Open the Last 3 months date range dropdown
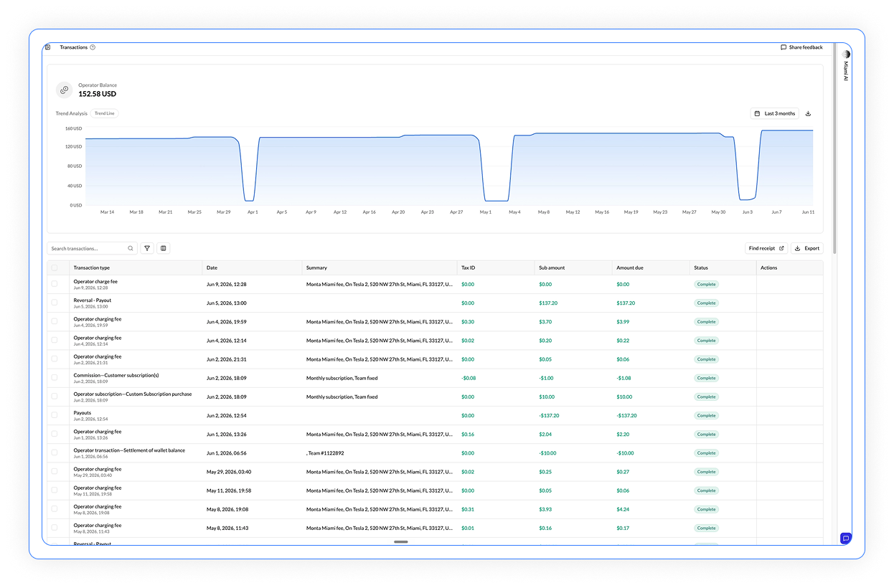 [x=774, y=113]
